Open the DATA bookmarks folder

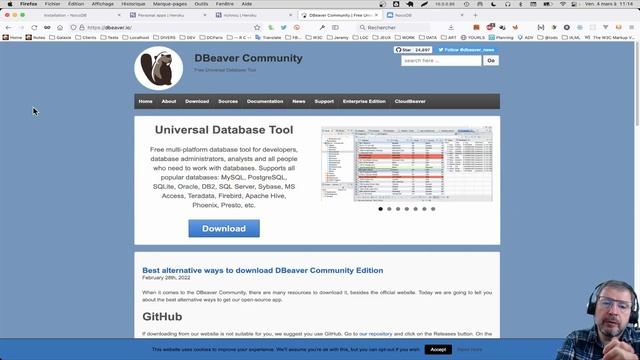pos(427,37)
